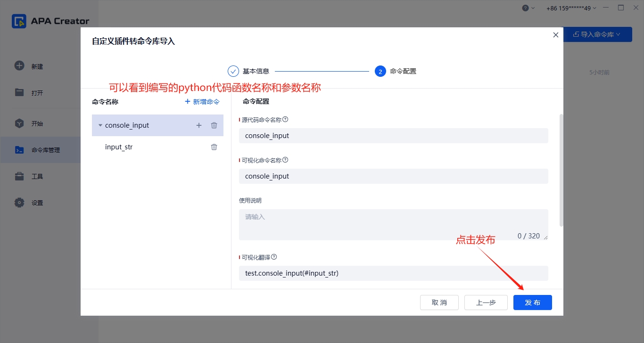The height and width of the screenshot is (343, 644).
Task: Click the 使用说明 text area
Action: [394, 225]
